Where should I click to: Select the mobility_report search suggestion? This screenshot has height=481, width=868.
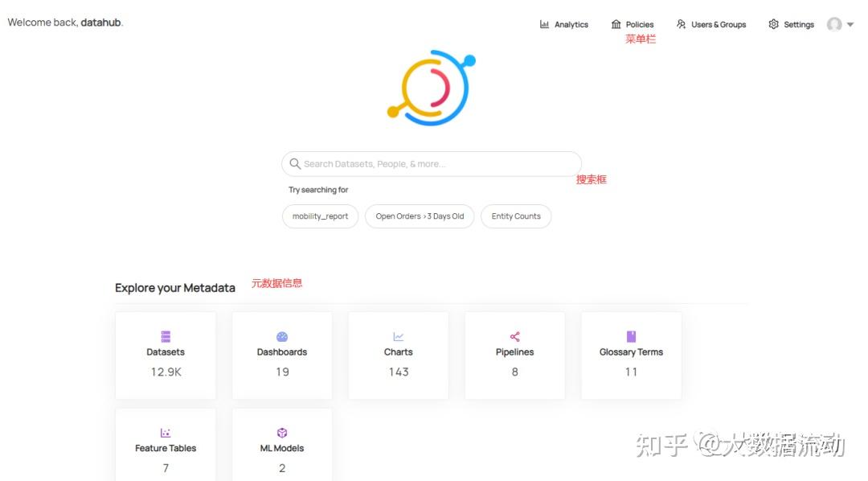[320, 216]
